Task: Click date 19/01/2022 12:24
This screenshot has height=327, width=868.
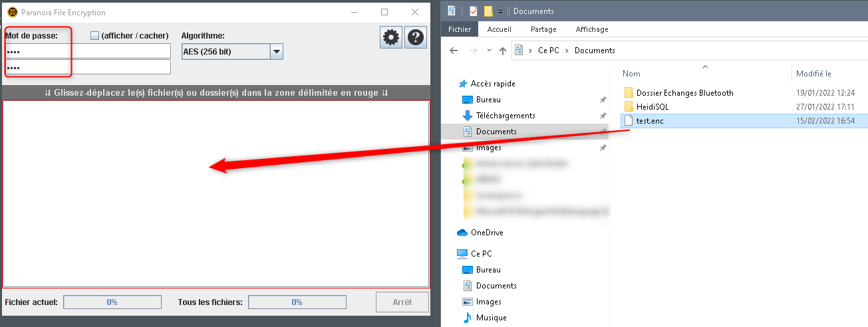Action: pos(825,93)
